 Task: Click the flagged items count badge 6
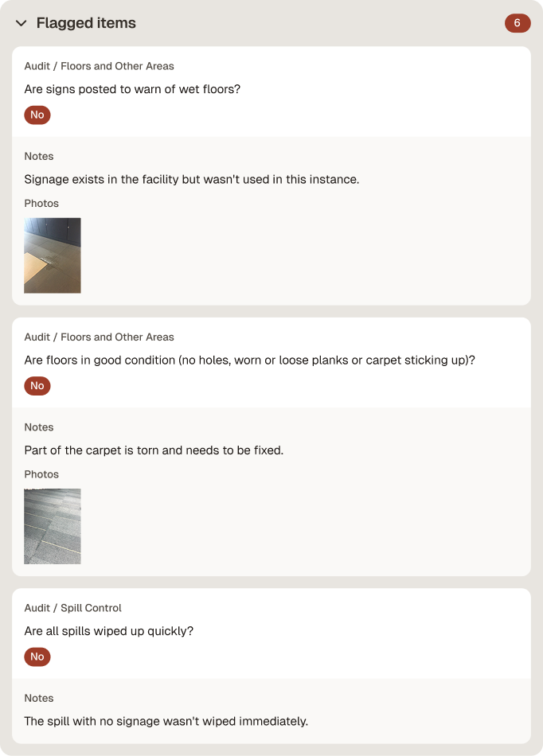[x=518, y=23]
